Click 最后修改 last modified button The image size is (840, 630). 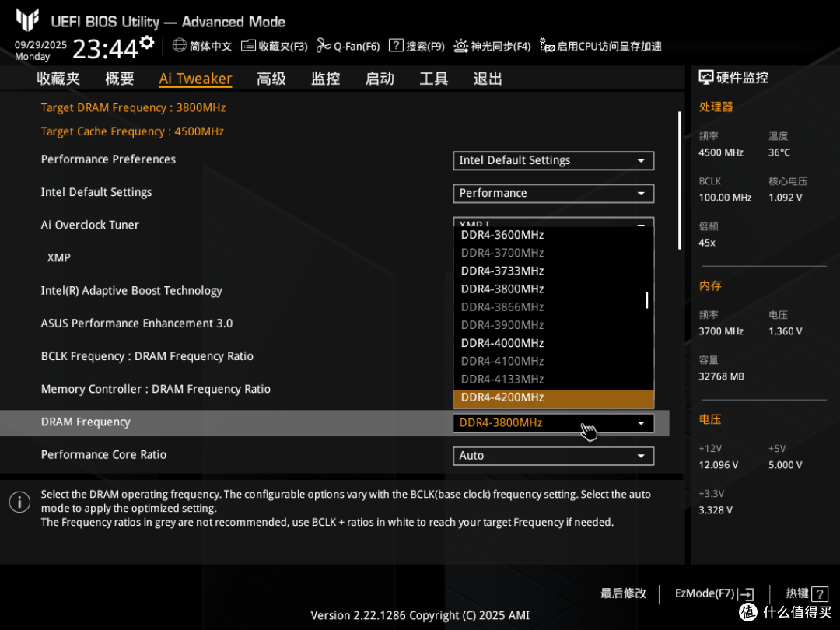click(623, 593)
